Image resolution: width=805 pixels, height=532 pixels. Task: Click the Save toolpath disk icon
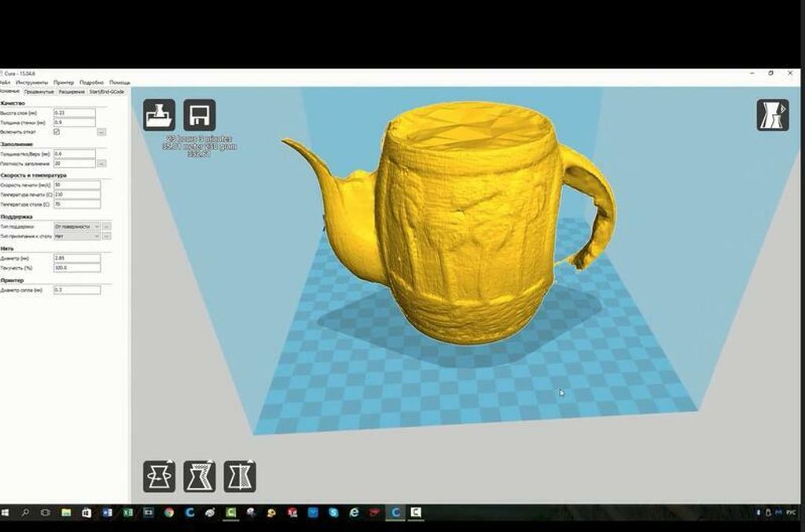click(x=199, y=115)
